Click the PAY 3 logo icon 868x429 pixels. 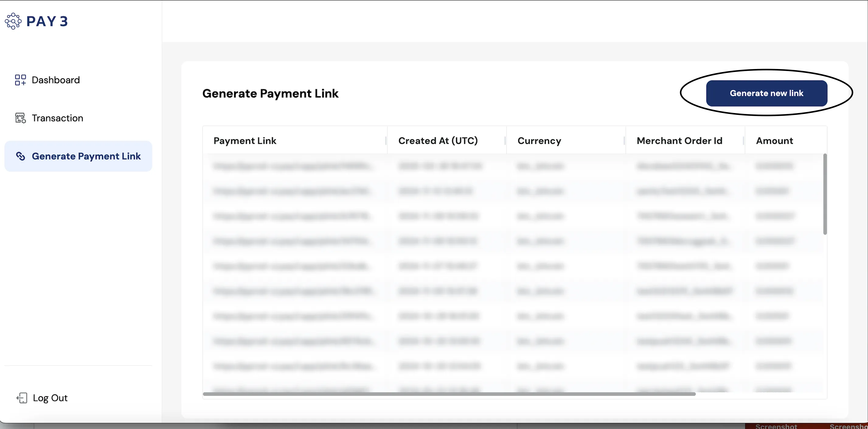[x=13, y=21]
